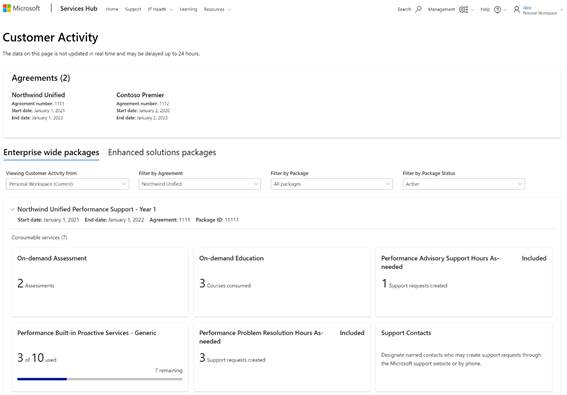Click Included label on Advisory Support card
Viewport: 567px width, 395px height.
point(534,258)
